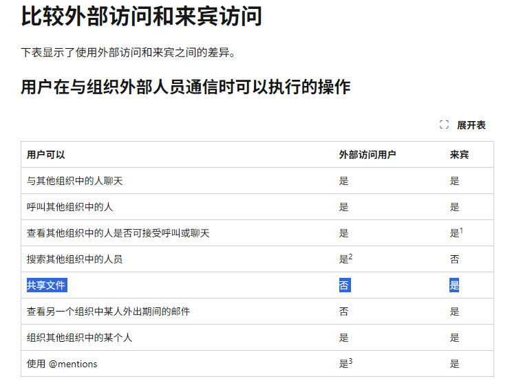Click external-user 是 in 与其他组织中的人聊天 row
532x392 pixels.
(343, 181)
